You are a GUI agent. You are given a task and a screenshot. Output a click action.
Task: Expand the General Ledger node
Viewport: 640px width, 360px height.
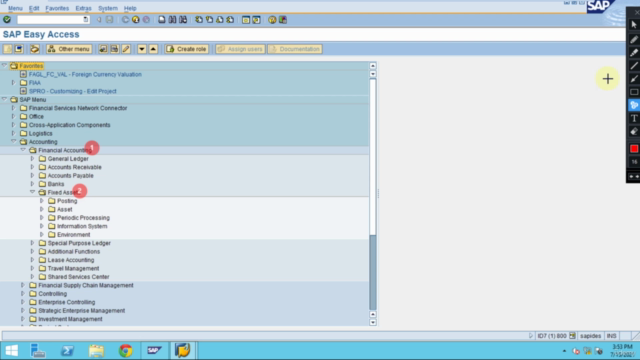click(32, 158)
